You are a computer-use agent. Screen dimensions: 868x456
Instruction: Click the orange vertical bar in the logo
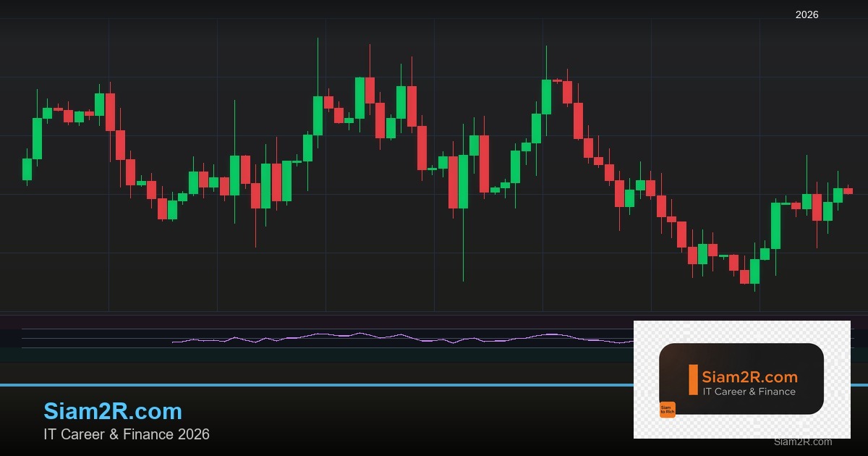[693, 380]
